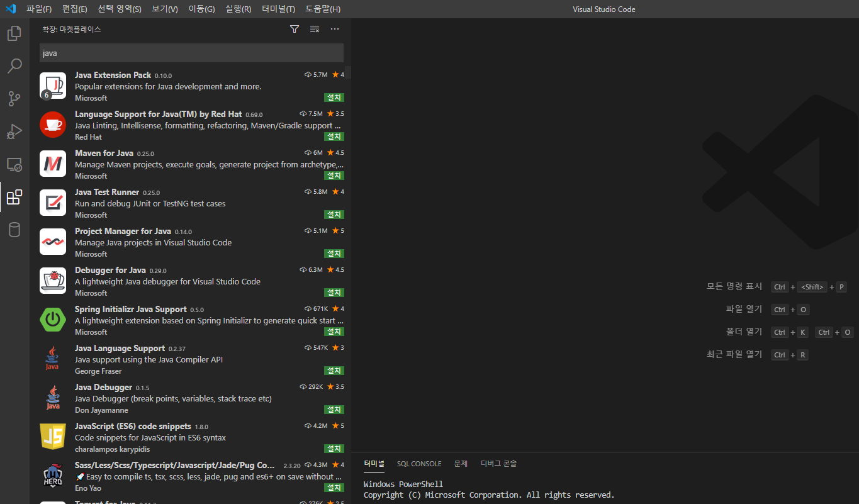This screenshot has height=504, width=859.
Task: Click Debugger for Java icon
Action: coord(53,281)
